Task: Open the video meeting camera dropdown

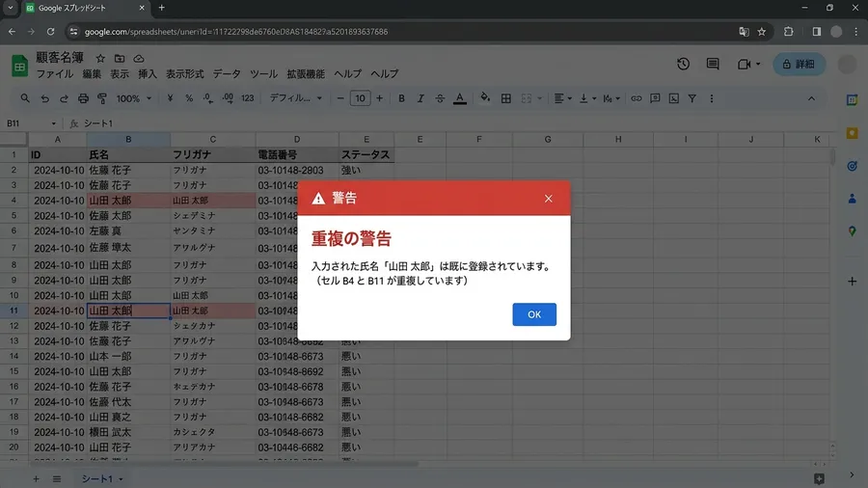Action: pyautogui.click(x=749, y=65)
